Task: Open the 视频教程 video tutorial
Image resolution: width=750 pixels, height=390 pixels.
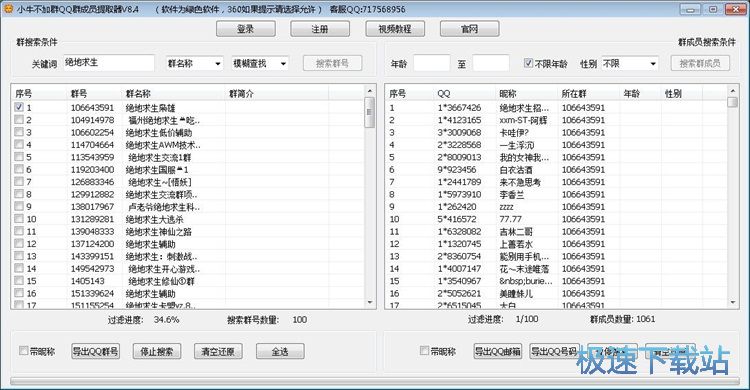Action: (395, 29)
